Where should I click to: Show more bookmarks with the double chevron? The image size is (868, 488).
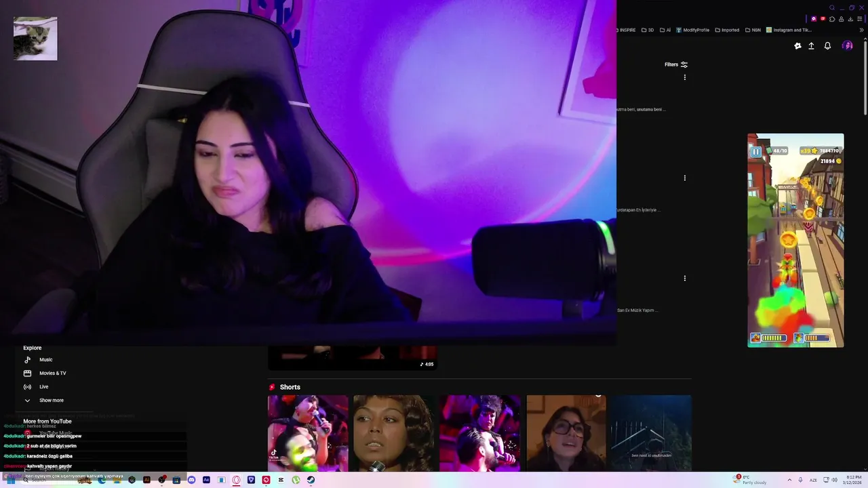coord(862,30)
